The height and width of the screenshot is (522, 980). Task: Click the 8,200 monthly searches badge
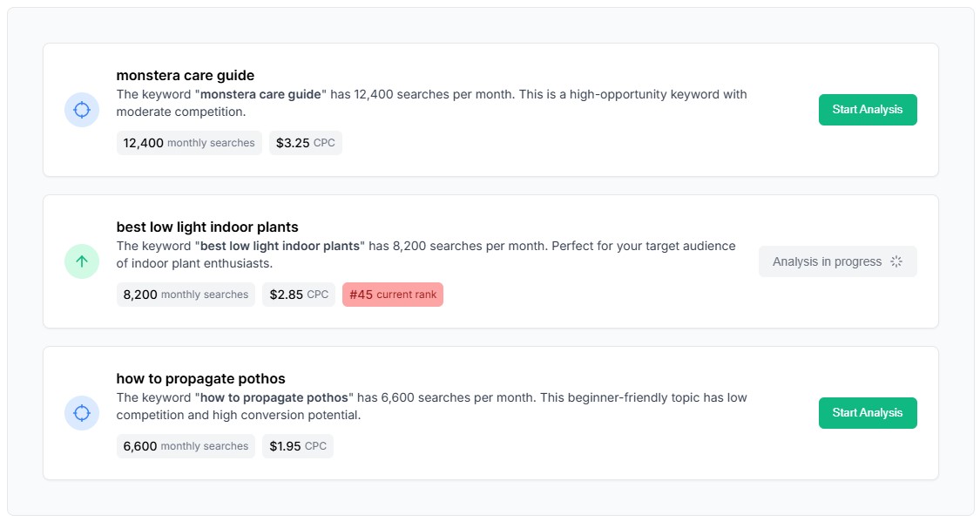[186, 295]
